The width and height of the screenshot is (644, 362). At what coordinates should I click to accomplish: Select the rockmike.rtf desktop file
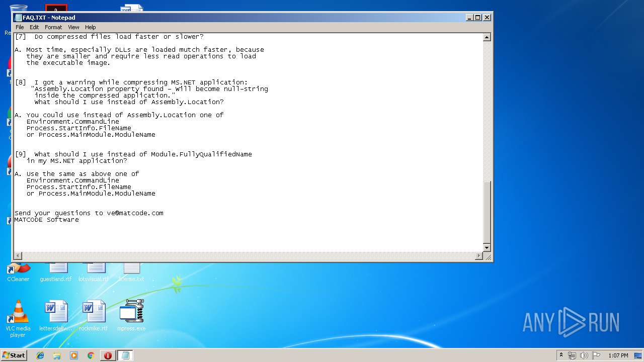(x=94, y=316)
